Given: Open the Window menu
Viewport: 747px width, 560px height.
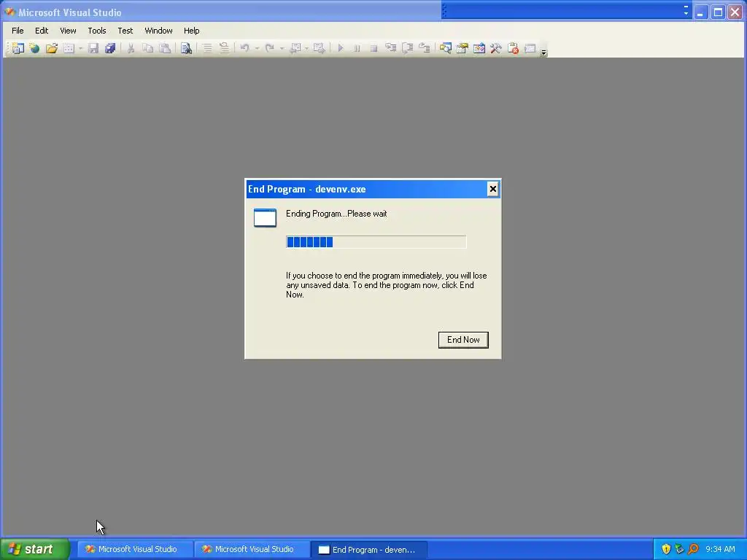Looking at the screenshot, I should pyautogui.click(x=158, y=31).
